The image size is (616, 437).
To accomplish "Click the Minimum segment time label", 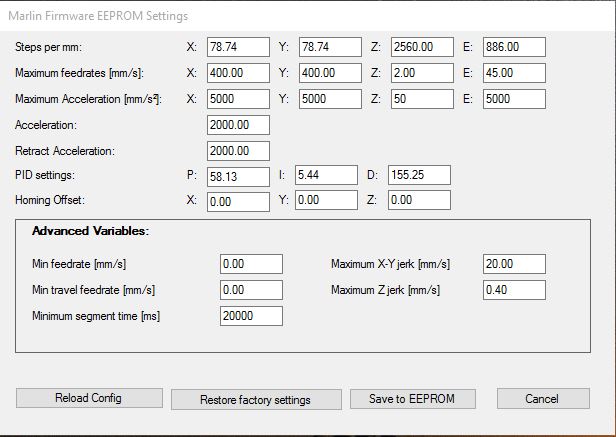I will [96, 316].
